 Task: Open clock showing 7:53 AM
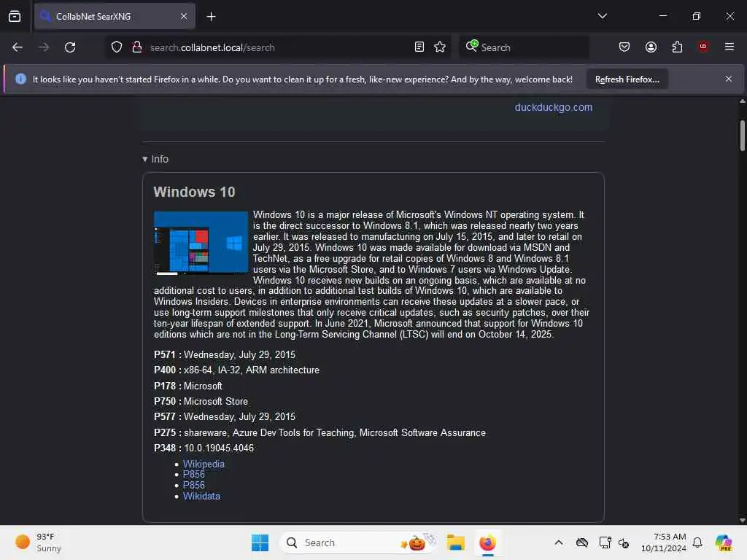663,542
